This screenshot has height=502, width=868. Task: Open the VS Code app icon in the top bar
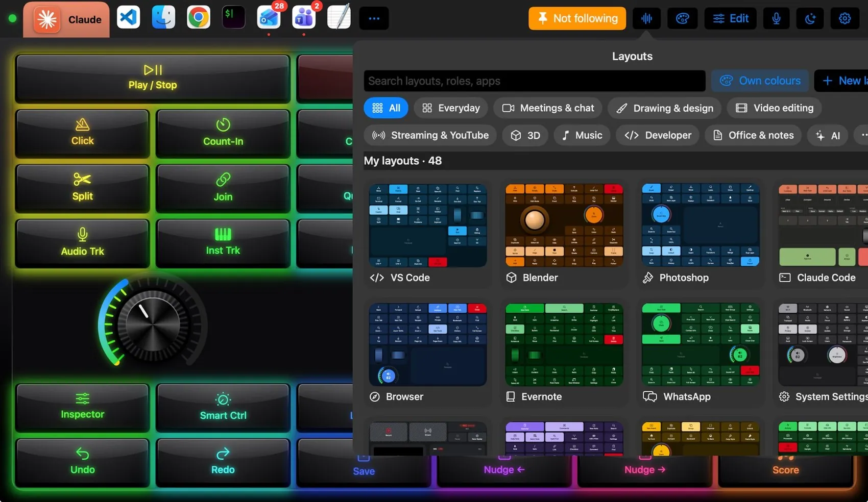(x=128, y=18)
